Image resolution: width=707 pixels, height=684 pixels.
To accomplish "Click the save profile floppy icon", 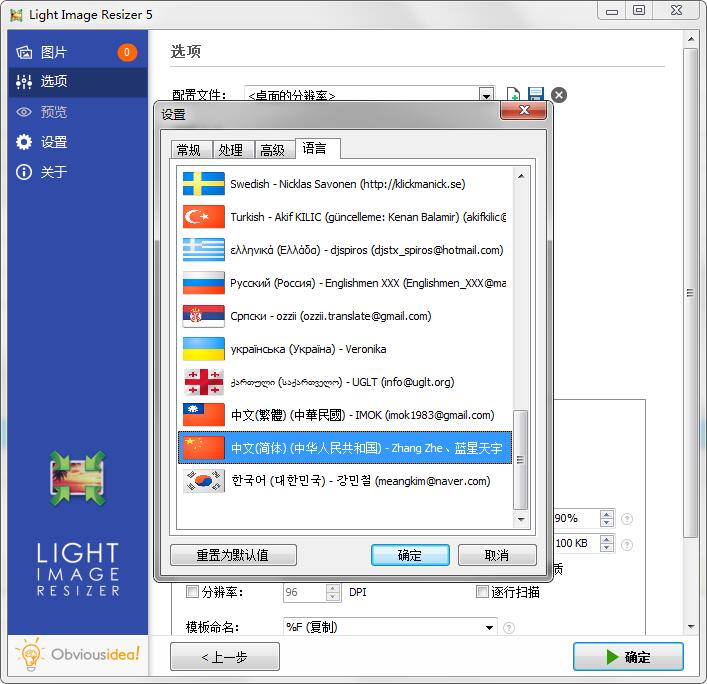I will [536, 95].
